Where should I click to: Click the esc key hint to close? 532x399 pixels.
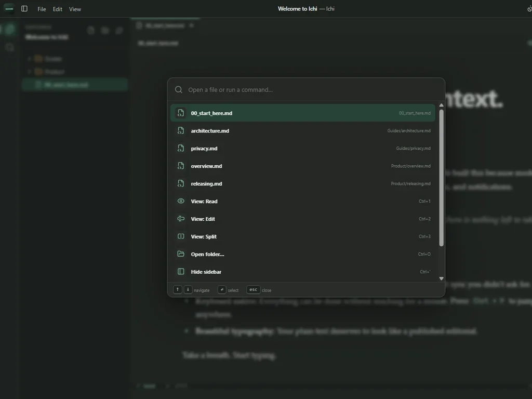point(253,289)
